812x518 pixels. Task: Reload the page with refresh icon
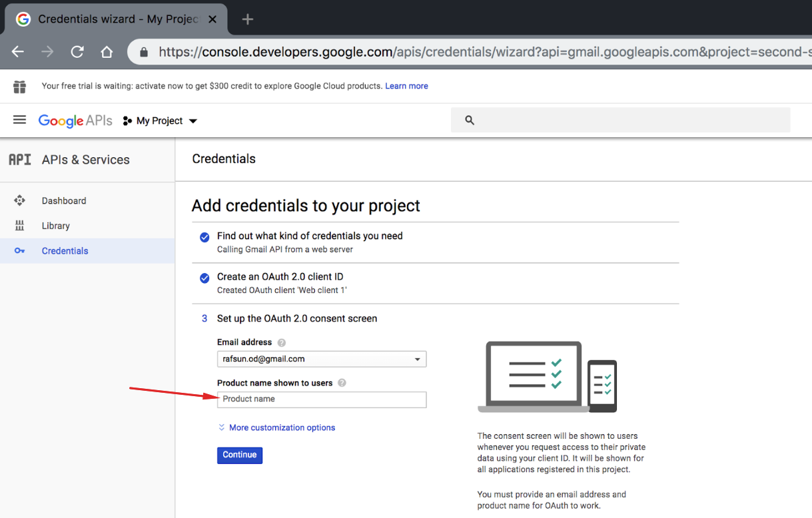tap(77, 52)
